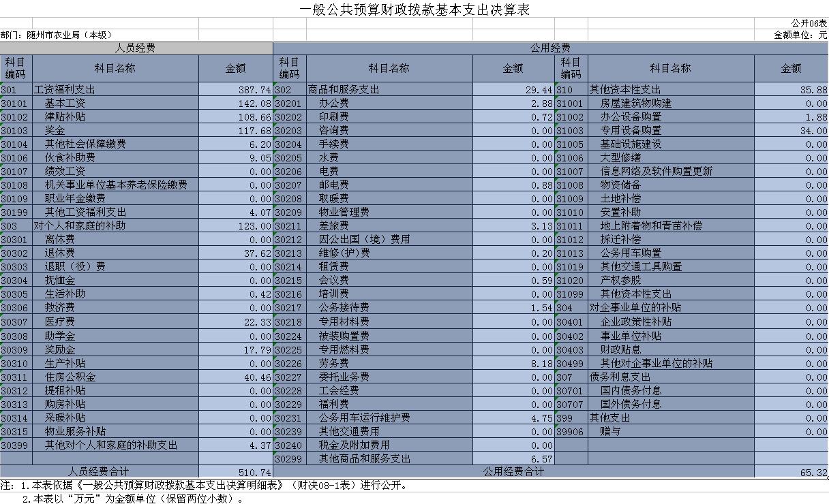Select the 公用经费 section header cell

[550, 48]
